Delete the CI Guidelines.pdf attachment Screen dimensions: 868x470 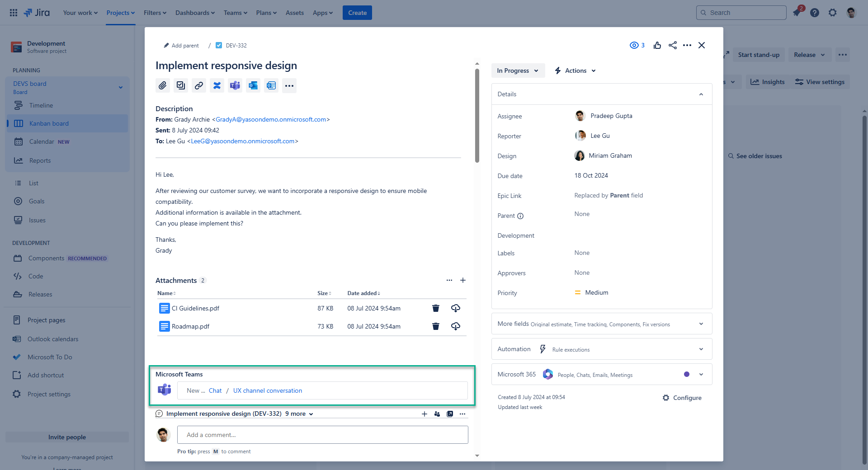coord(435,308)
